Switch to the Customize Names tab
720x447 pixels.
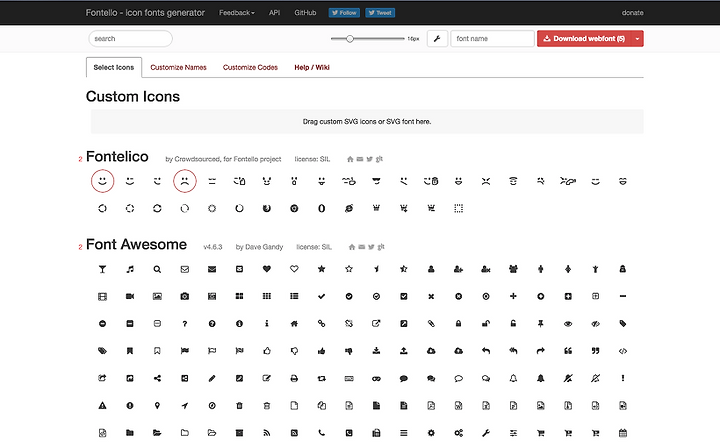pyautogui.click(x=178, y=68)
